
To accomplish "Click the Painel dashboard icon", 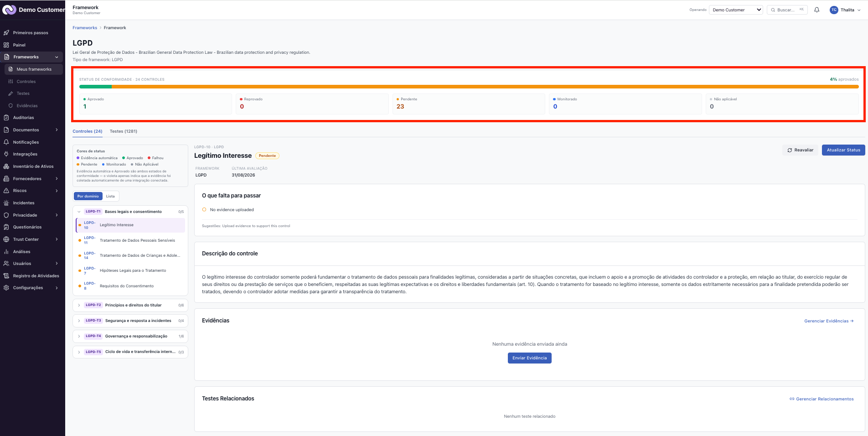I will [x=6, y=45].
